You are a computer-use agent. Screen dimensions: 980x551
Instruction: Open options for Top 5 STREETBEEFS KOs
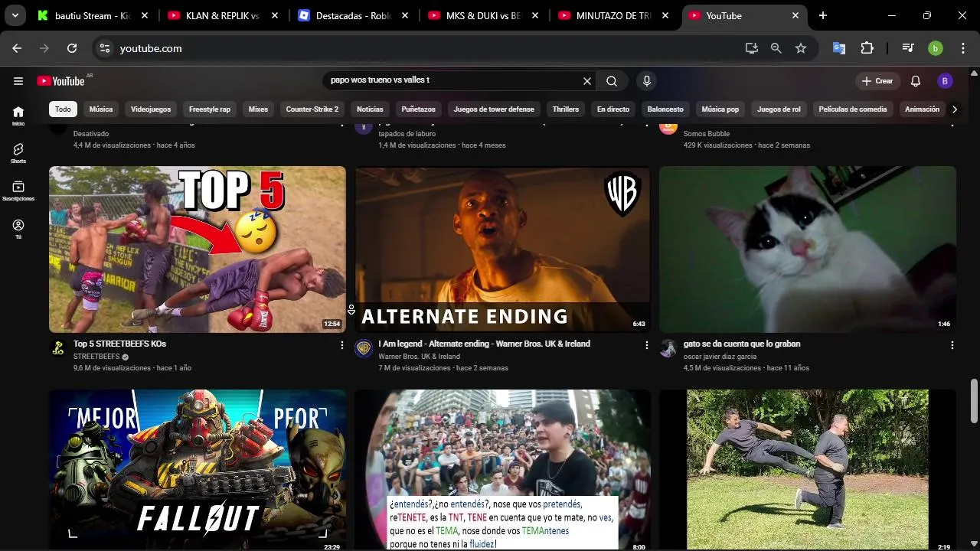pos(342,345)
